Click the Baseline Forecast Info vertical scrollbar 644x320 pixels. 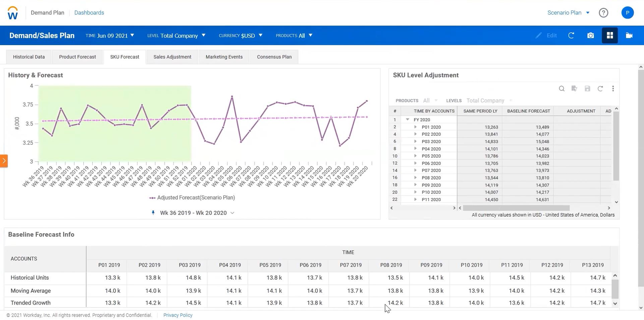pyautogui.click(x=615, y=288)
